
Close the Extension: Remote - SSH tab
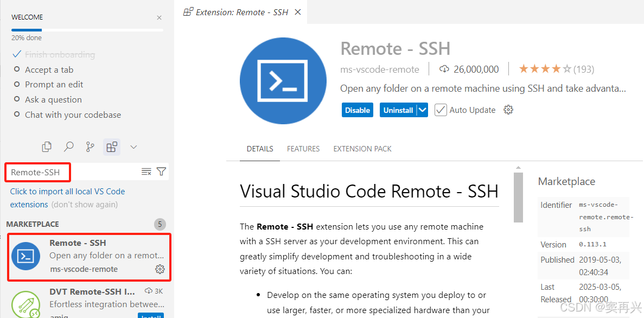coord(298,12)
